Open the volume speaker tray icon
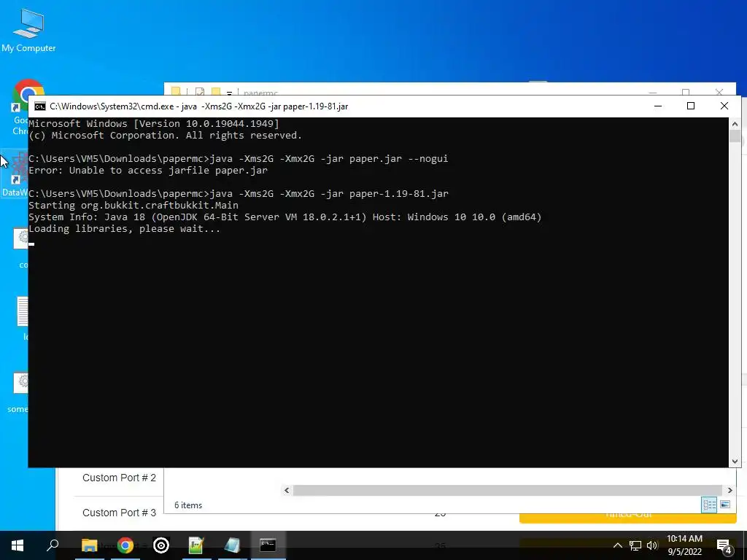 pyautogui.click(x=652, y=545)
